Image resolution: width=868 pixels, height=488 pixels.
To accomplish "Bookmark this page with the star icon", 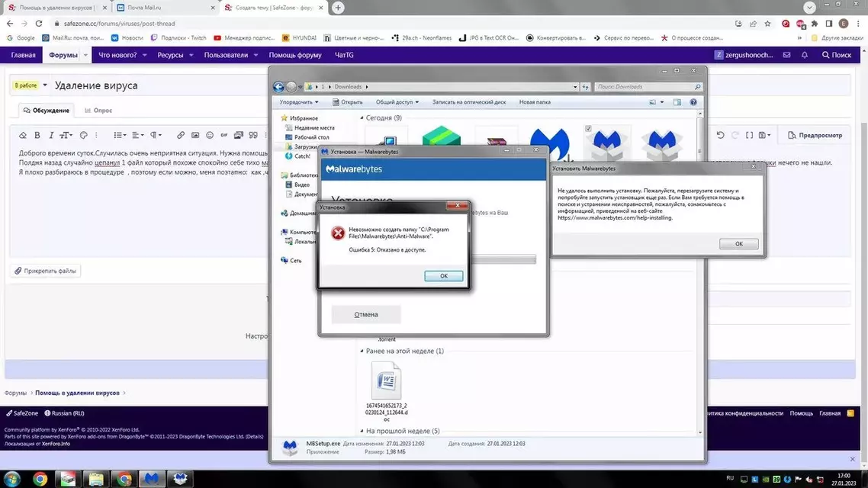I will [x=767, y=23].
